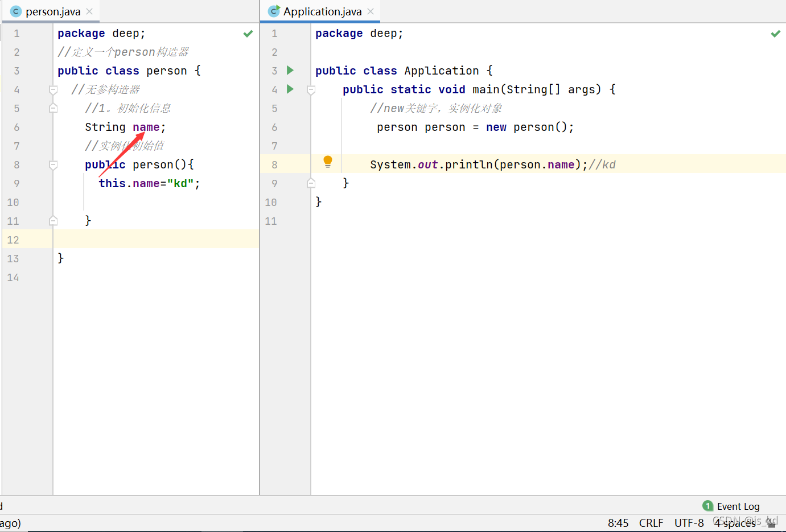Run the Application class with the gutter arrow

coord(290,71)
